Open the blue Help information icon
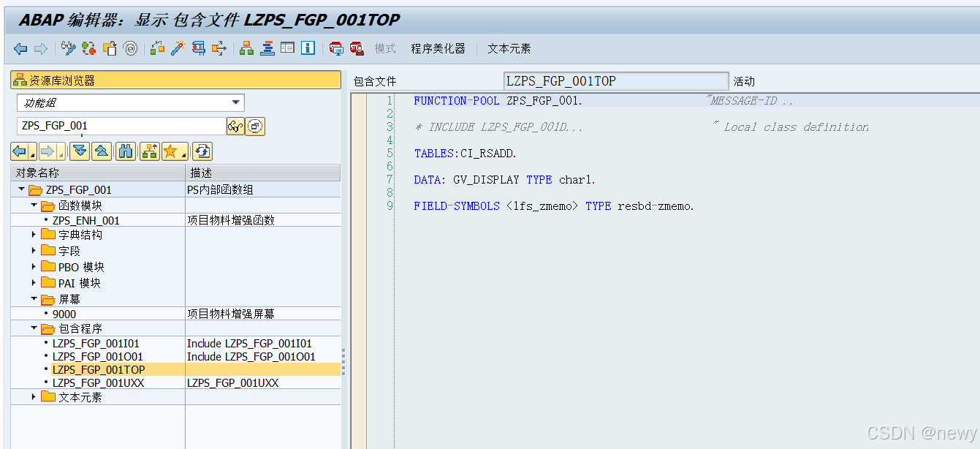This screenshot has height=449, width=980. [x=308, y=48]
